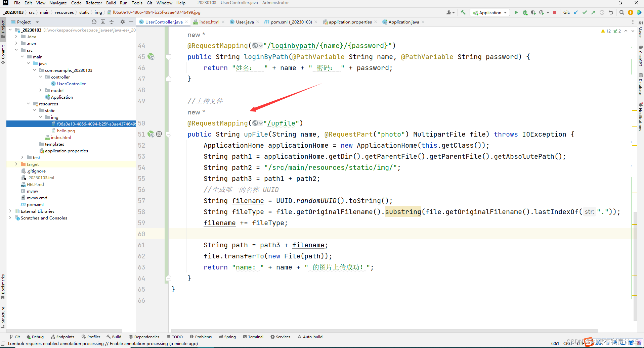Viewport: 644px width, 348px height.
Task: Expand the target folder
Action: pos(16,164)
